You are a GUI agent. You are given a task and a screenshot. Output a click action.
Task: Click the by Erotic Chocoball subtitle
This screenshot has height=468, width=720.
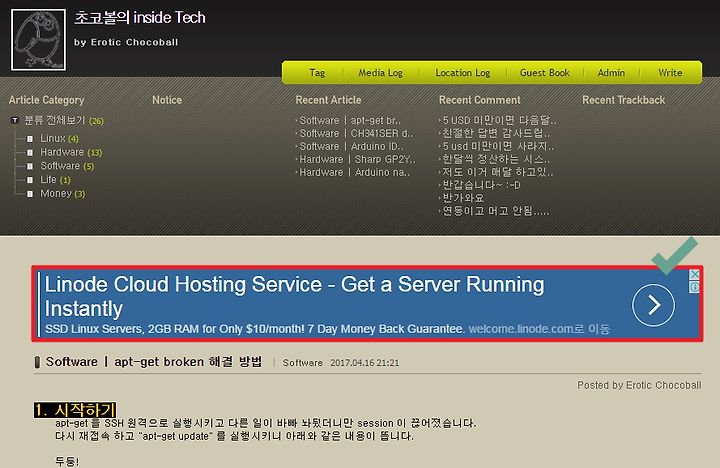click(126, 42)
